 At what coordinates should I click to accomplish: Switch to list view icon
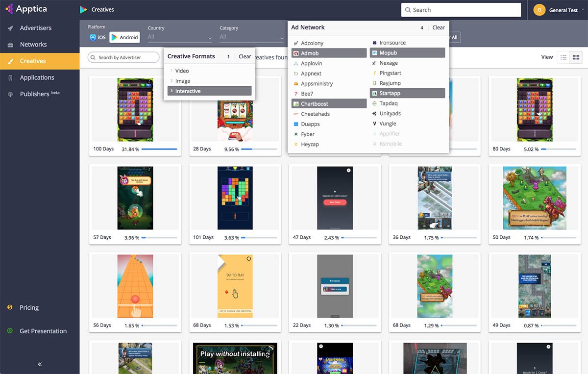[563, 57]
